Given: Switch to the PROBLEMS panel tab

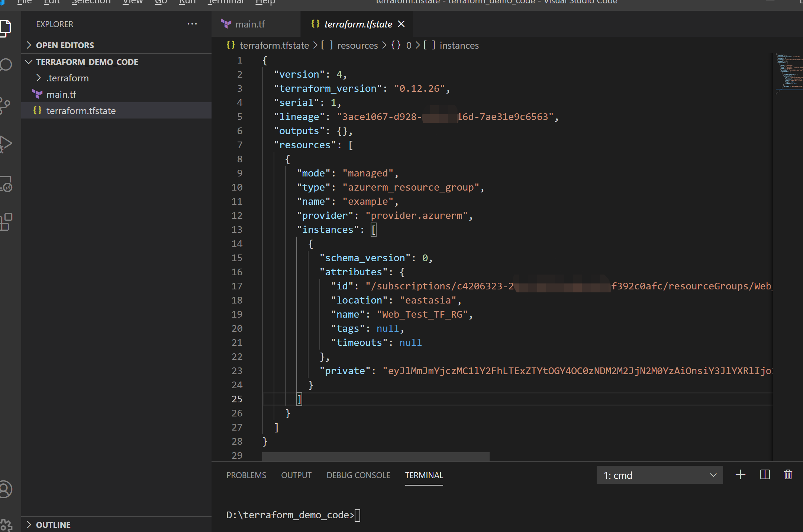Looking at the screenshot, I should coord(246,475).
